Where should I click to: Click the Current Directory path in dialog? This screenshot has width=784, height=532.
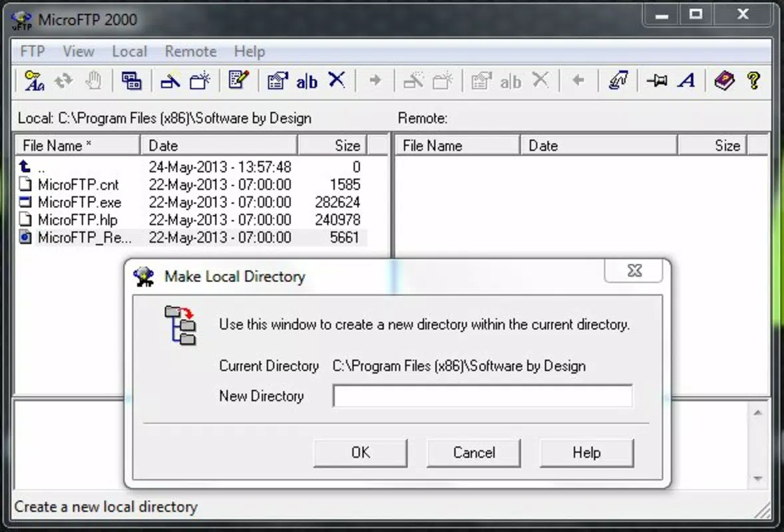click(x=459, y=366)
